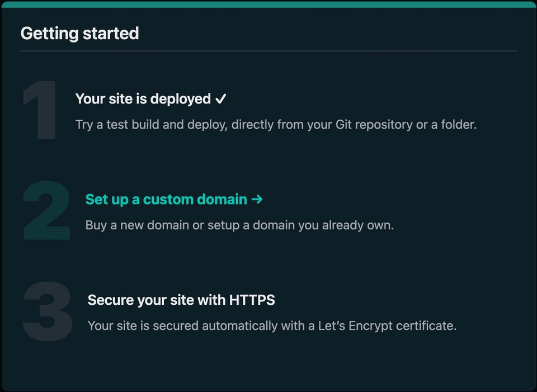Click the Git repository deploy description text
This screenshot has width=537, height=392.
(x=276, y=124)
